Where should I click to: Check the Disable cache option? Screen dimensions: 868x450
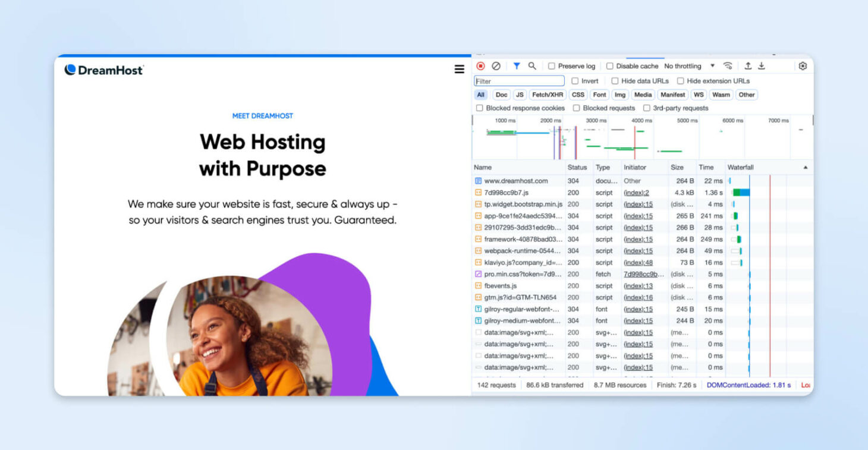(x=609, y=66)
